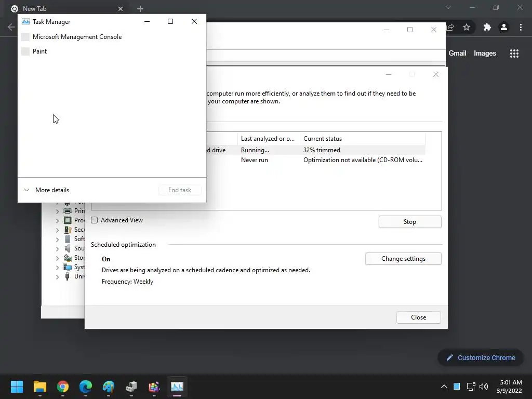Screen dimensions: 532x399
Task: Minimize the Task Manager window
Action: coord(147,21)
